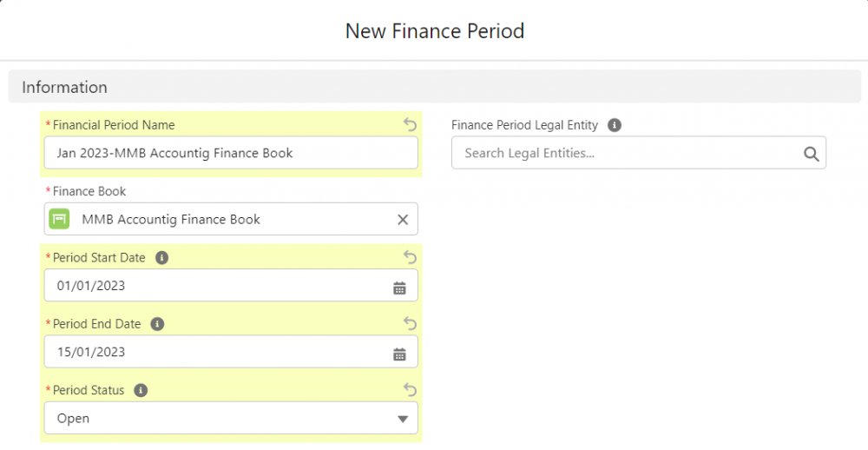This screenshot has width=868, height=450.
Task: Show info tooltip for Period Status
Action: tap(141, 390)
